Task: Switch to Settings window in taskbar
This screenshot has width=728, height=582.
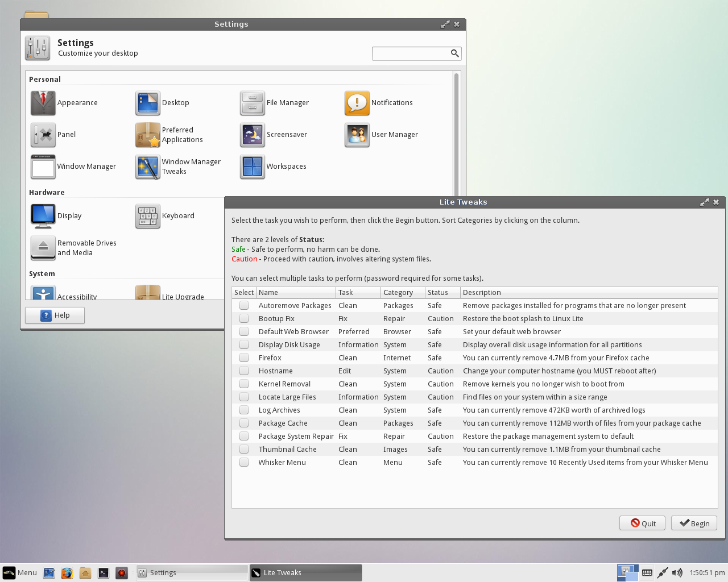Action: pyautogui.click(x=192, y=573)
